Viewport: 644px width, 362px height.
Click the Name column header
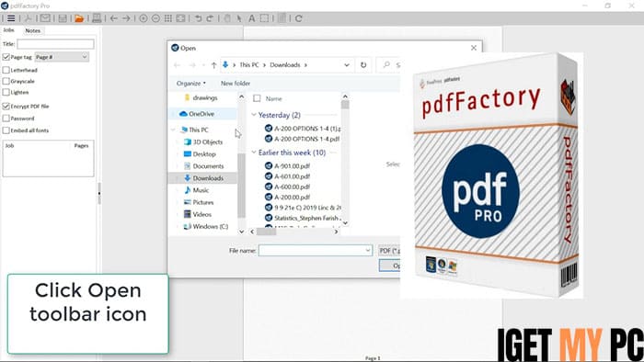click(x=274, y=99)
